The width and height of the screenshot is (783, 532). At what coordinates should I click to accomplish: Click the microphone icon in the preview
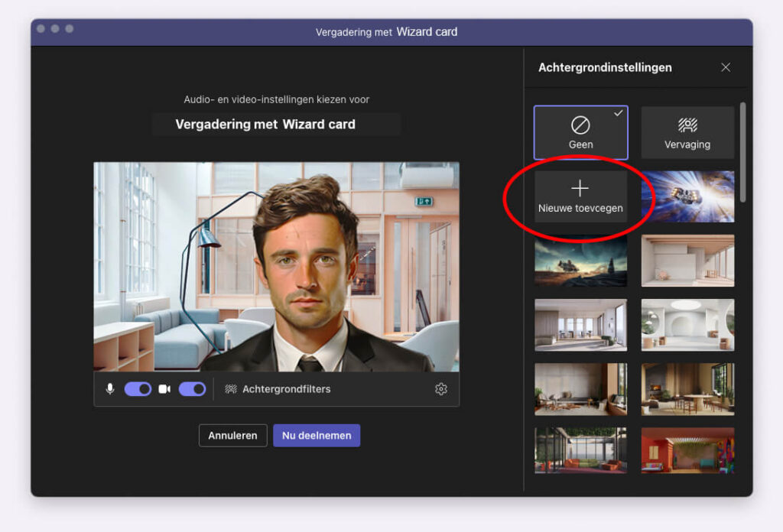pos(109,389)
